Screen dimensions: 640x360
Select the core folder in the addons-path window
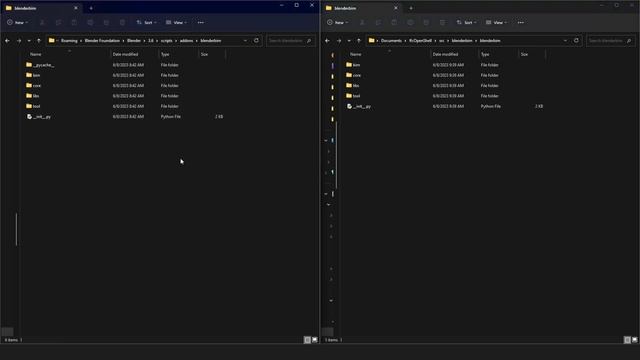click(33, 85)
